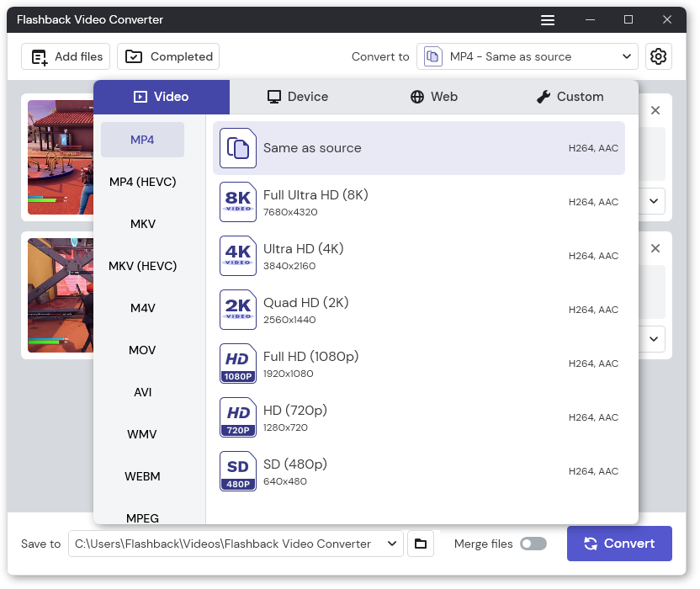Viewport: 700px width, 589px height.
Task: Switch to the Video tab
Action: point(162,97)
